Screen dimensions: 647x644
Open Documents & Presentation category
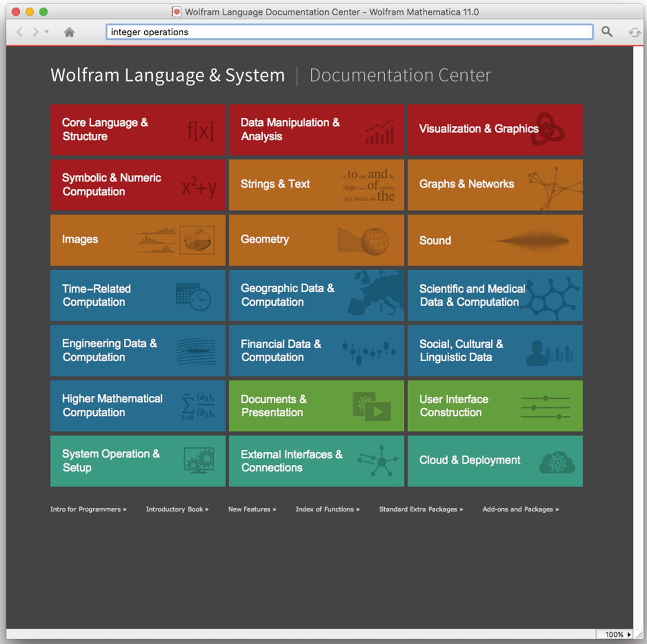point(316,405)
